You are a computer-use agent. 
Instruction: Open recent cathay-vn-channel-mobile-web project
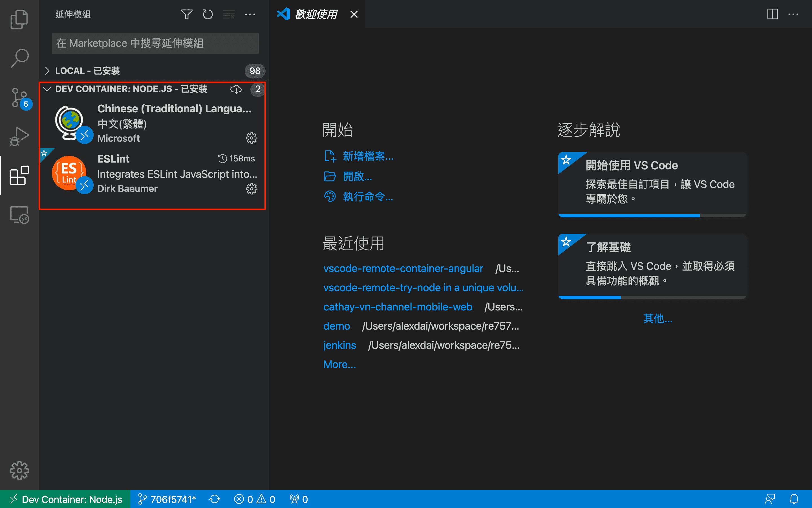pos(398,307)
